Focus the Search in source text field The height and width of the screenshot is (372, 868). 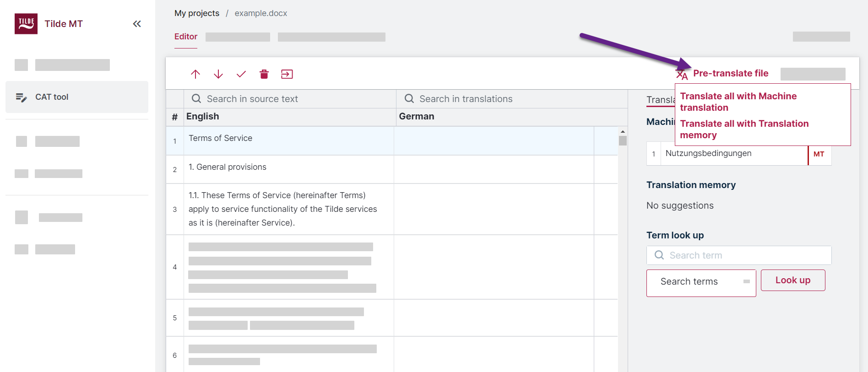[x=290, y=99]
